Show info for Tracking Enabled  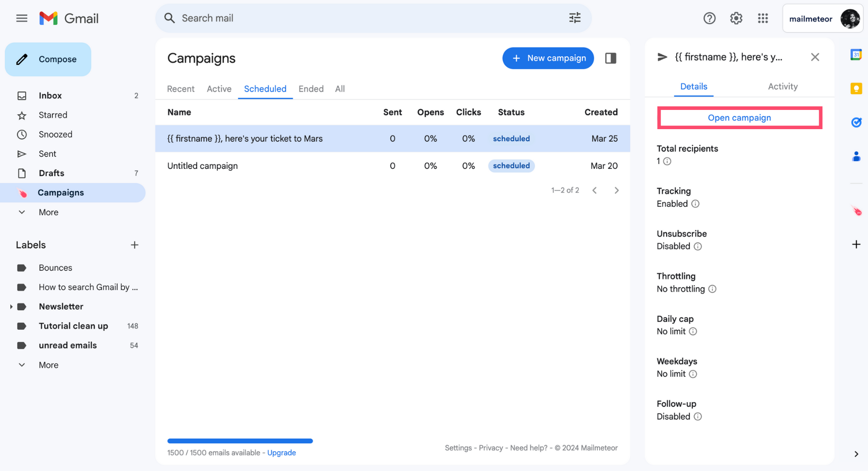point(695,204)
